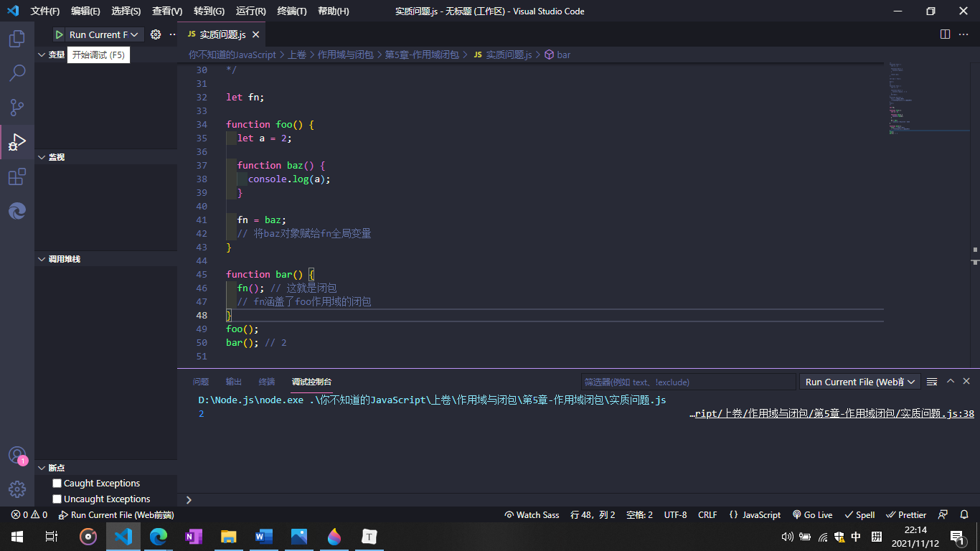Enable the Uncaught Exceptions breakpoint
This screenshot has height=551, width=980.
coord(56,499)
